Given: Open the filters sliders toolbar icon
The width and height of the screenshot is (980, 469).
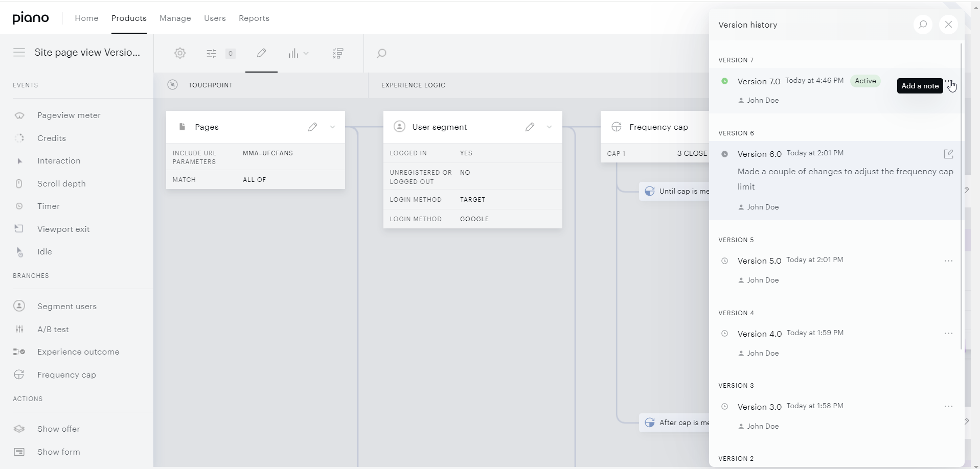Looking at the screenshot, I should [x=211, y=54].
